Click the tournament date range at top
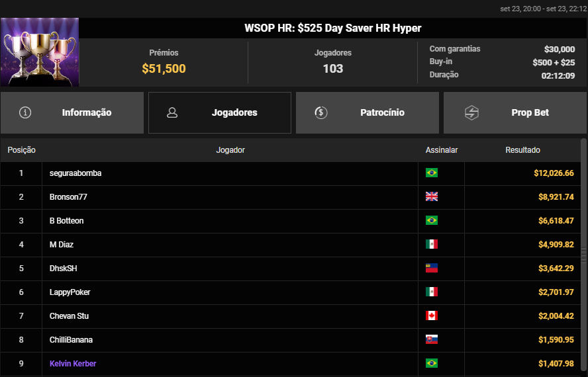 point(544,9)
